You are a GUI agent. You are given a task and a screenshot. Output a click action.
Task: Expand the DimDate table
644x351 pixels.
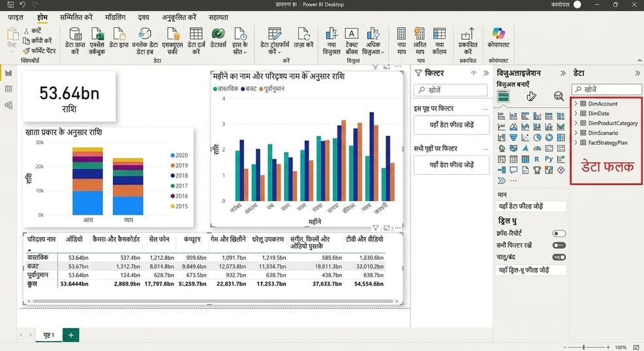576,114
